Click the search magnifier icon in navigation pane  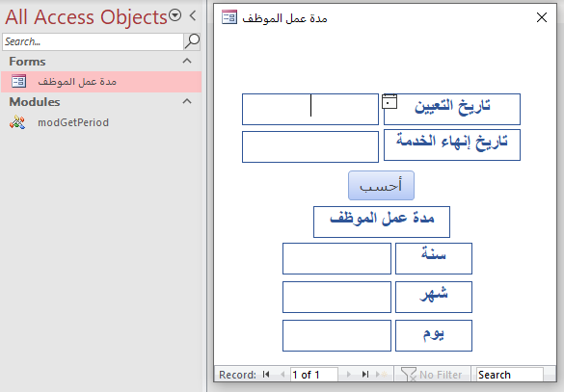[x=192, y=41]
